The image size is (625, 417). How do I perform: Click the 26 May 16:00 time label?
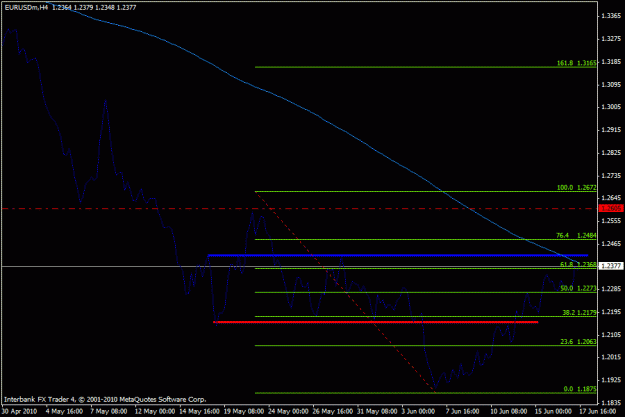(x=333, y=411)
